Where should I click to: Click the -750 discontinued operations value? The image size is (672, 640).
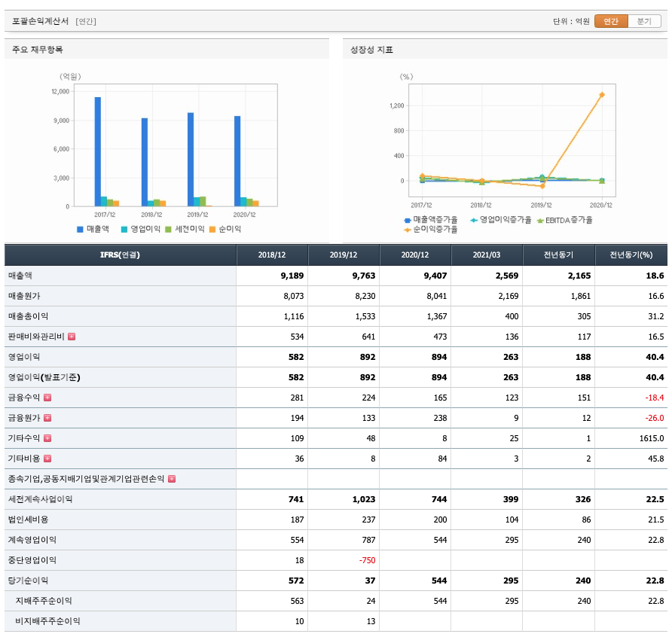368,560
